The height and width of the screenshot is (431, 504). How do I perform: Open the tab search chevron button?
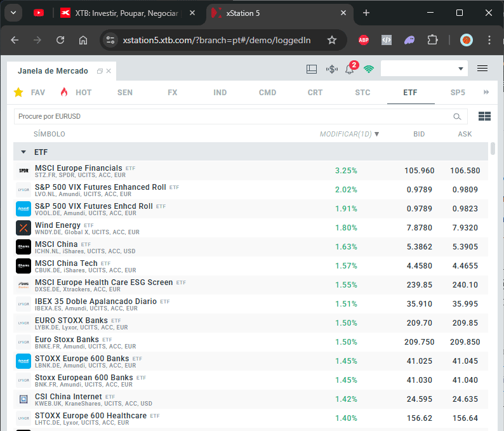tap(13, 13)
